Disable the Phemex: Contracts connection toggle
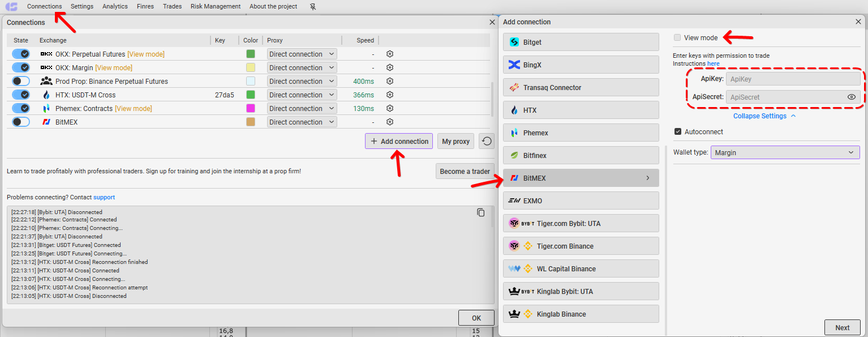The image size is (868, 337). pos(21,108)
